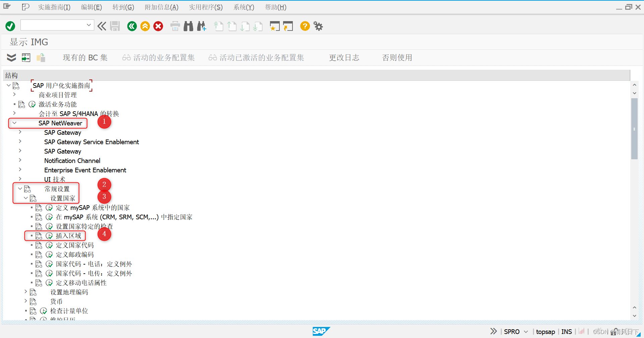Click the execute icon for 定义邮政编码

(x=49, y=255)
